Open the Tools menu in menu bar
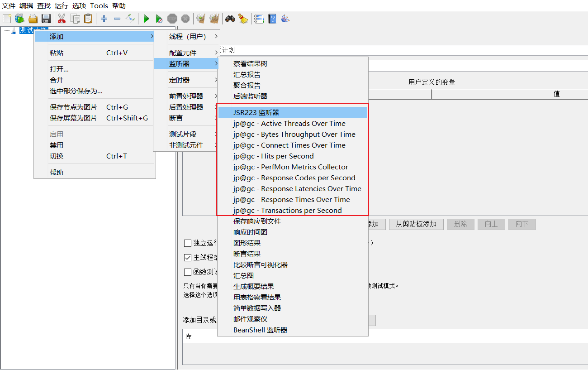 (x=99, y=5)
